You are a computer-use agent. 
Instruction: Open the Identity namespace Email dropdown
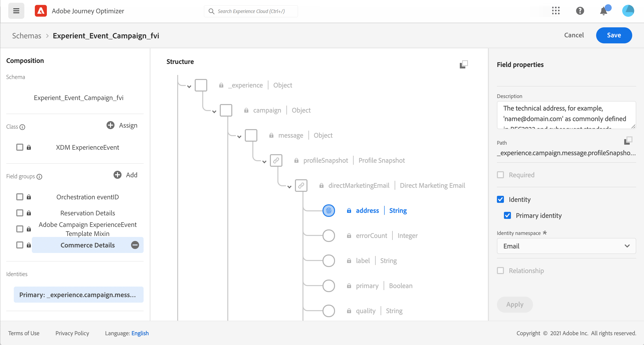coord(566,246)
